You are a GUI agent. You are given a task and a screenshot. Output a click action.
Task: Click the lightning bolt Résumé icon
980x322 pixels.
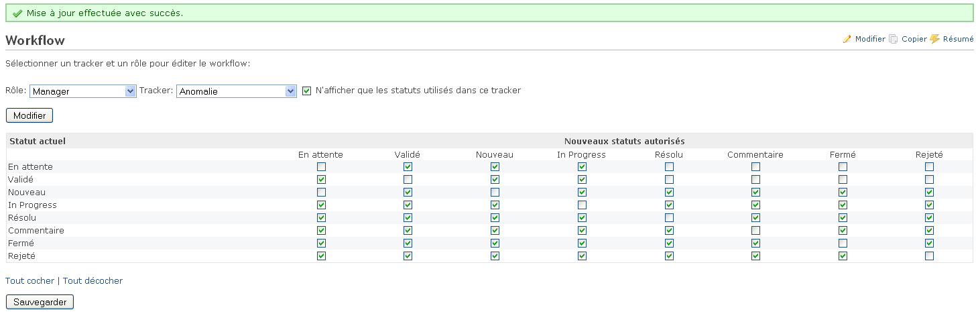(935, 39)
